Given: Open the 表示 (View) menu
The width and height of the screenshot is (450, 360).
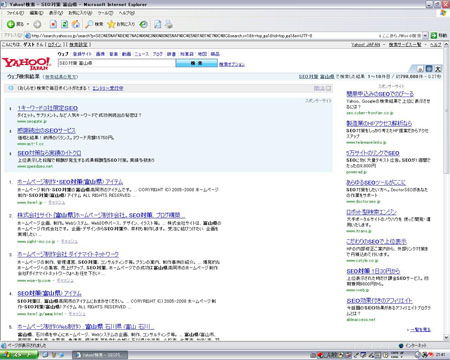Looking at the screenshot, I should click(x=56, y=13).
